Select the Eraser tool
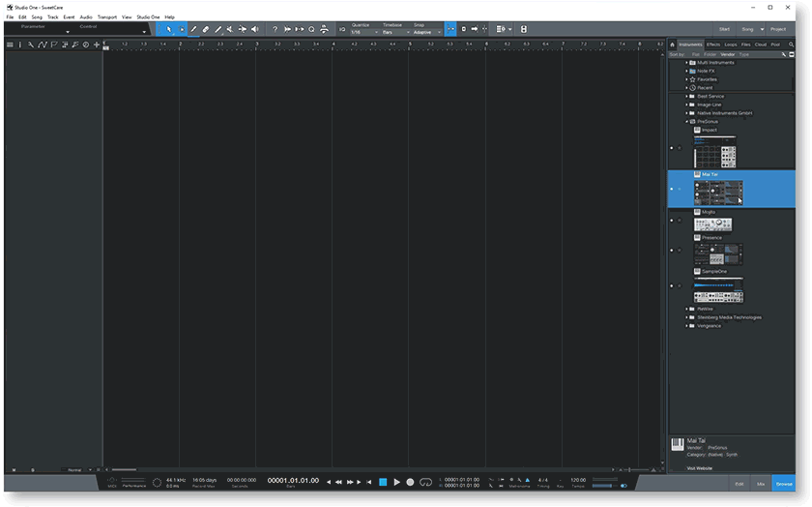The image size is (812, 507). click(x=206, y=30)
